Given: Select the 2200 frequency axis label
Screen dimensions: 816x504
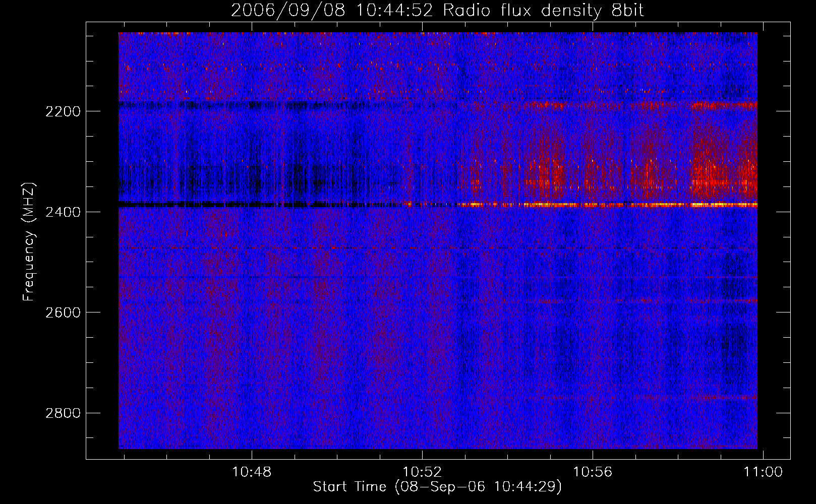Looking at the screenshot, I should 63,111.
